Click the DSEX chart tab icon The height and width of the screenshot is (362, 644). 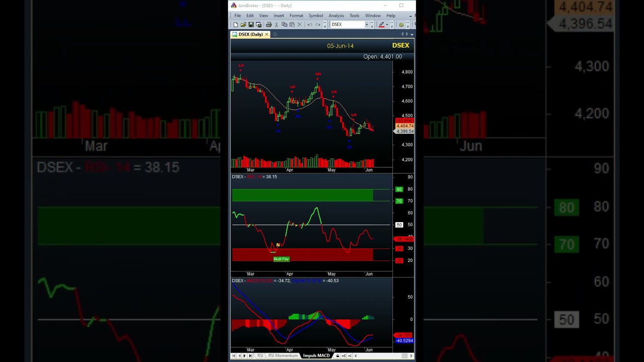click(x=234, y=34)
